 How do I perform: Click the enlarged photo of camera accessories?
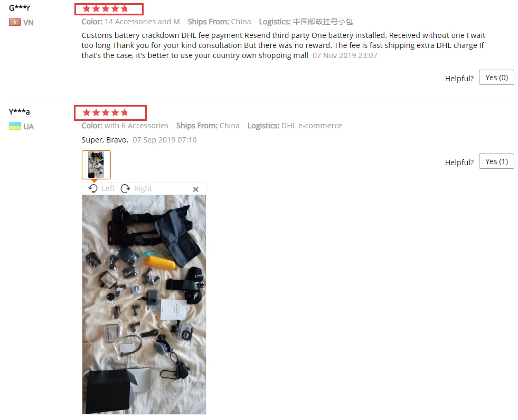pos(144,304)
